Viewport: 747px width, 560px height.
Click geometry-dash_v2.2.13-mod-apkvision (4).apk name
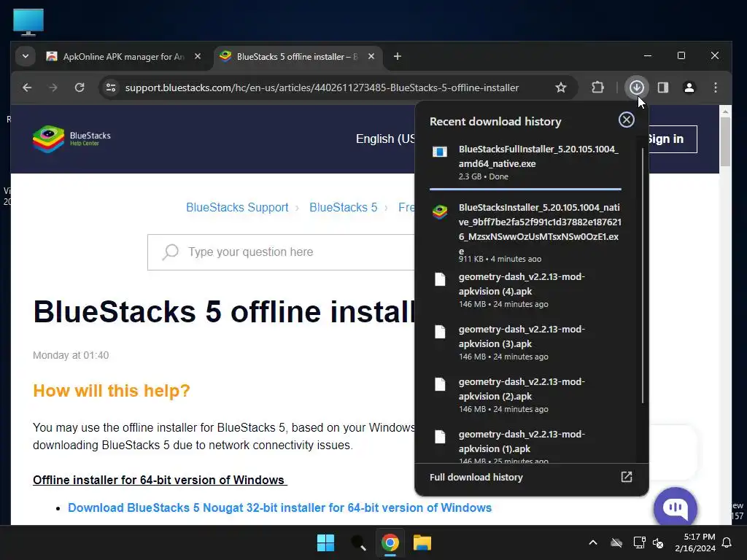click(x=522, y=284)
